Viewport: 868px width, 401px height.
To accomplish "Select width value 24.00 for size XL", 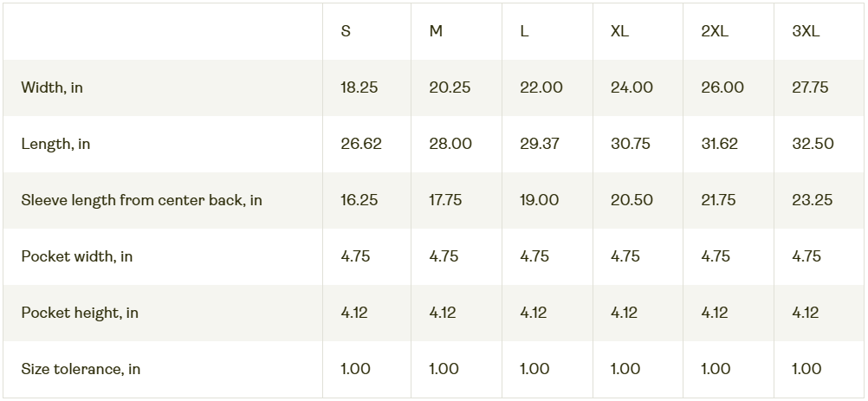I will (x=632, y=87).
